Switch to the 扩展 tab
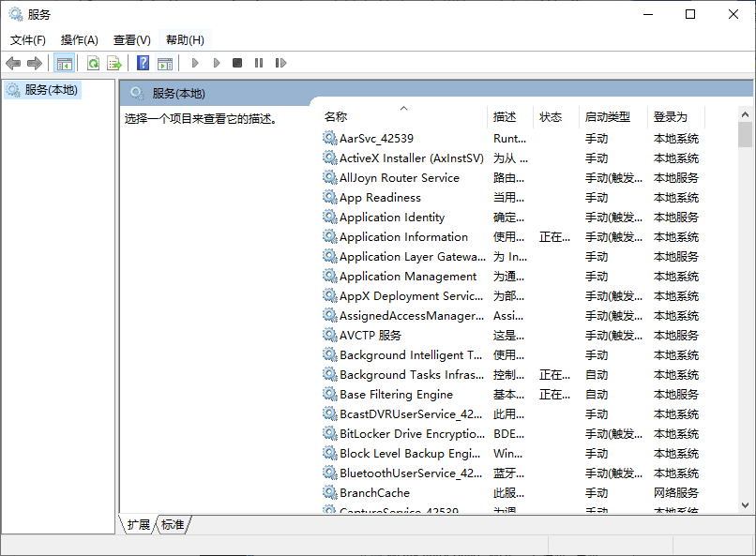Image resolution: width=756 pixels, height=556 pixels. pos(137,525)
